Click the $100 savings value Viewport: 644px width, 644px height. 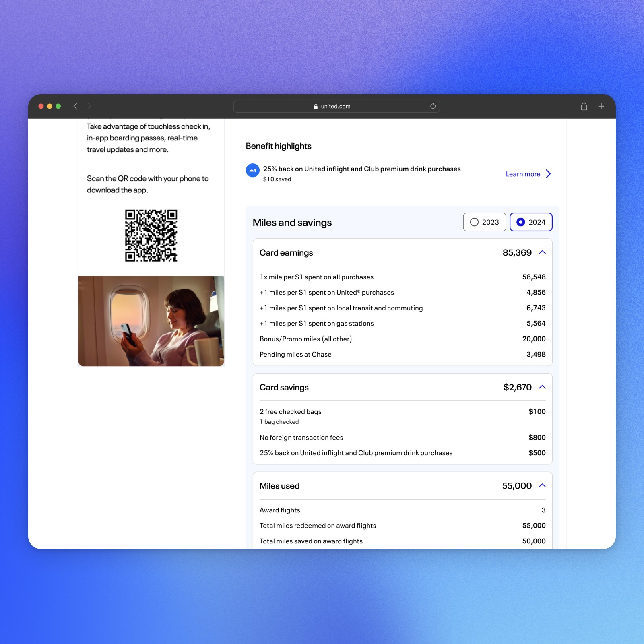pos(537,411)
